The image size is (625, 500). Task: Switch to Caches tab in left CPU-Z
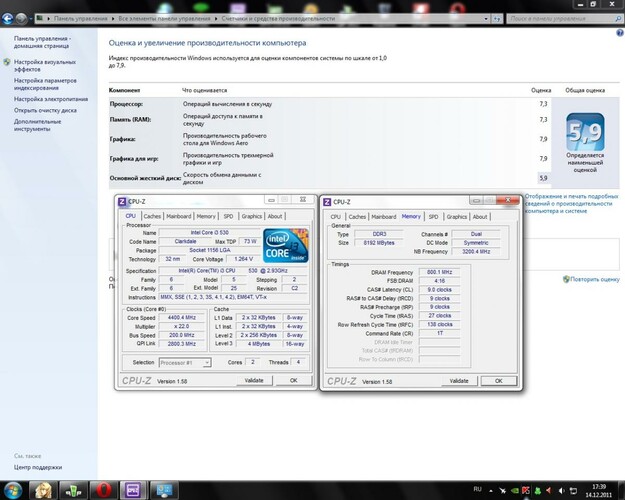pyautogui.click(x=152, y=216)
